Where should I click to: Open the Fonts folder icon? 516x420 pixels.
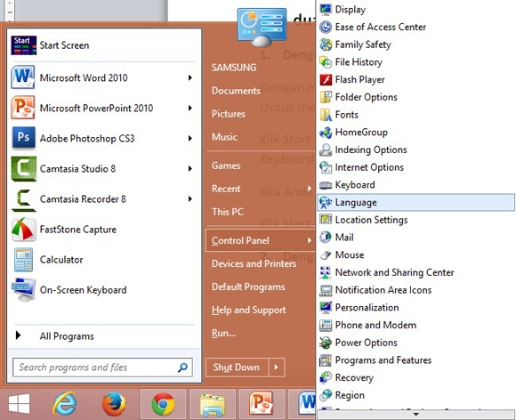coord(326,115)
